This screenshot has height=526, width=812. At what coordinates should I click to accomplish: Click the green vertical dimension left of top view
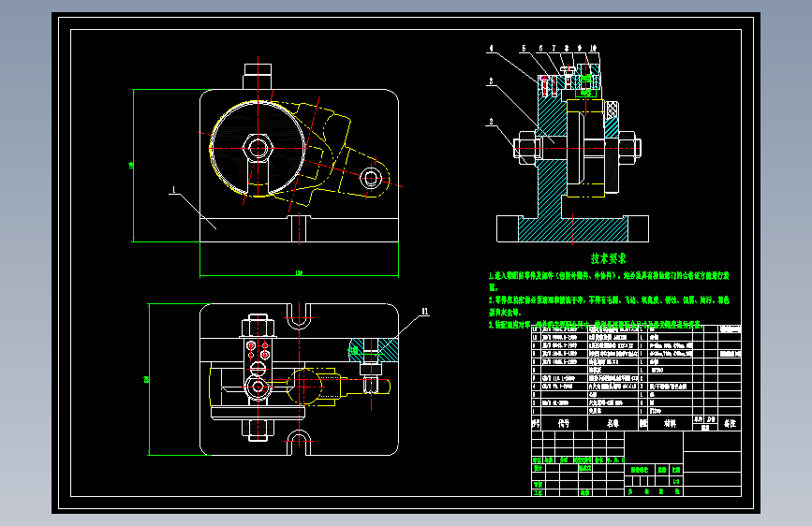point(149,379)
